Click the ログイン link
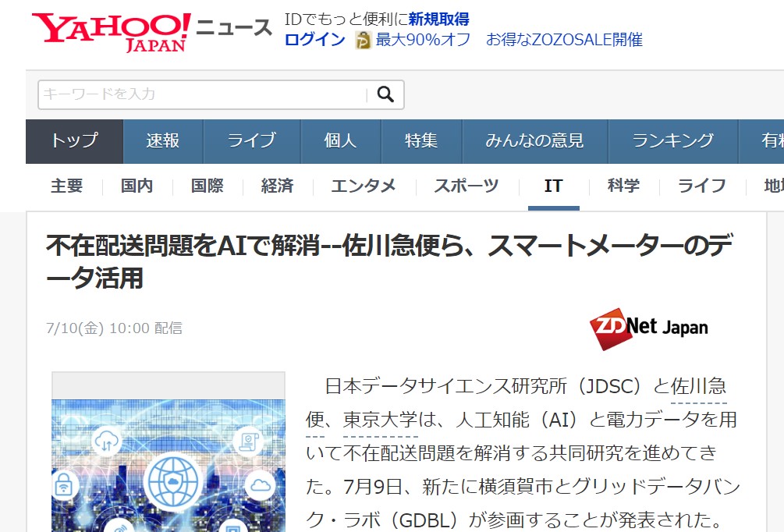This screenshot has height=532, width=784. (314, 40)
